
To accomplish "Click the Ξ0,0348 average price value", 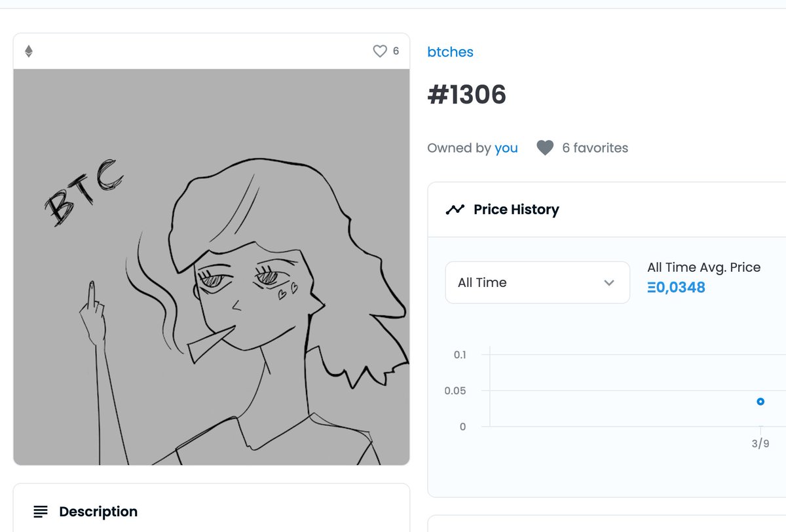I will tap(676, 287).
